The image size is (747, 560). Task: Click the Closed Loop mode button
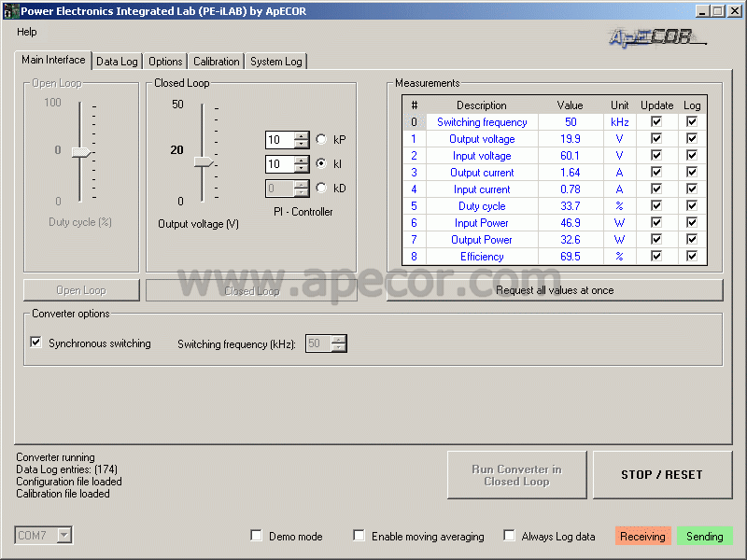[251, 290]
